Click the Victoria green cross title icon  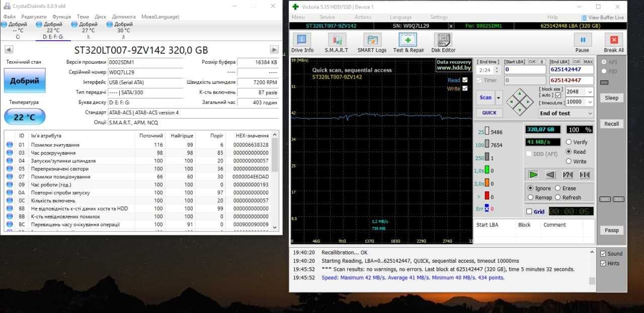click(x=295, y=7)
